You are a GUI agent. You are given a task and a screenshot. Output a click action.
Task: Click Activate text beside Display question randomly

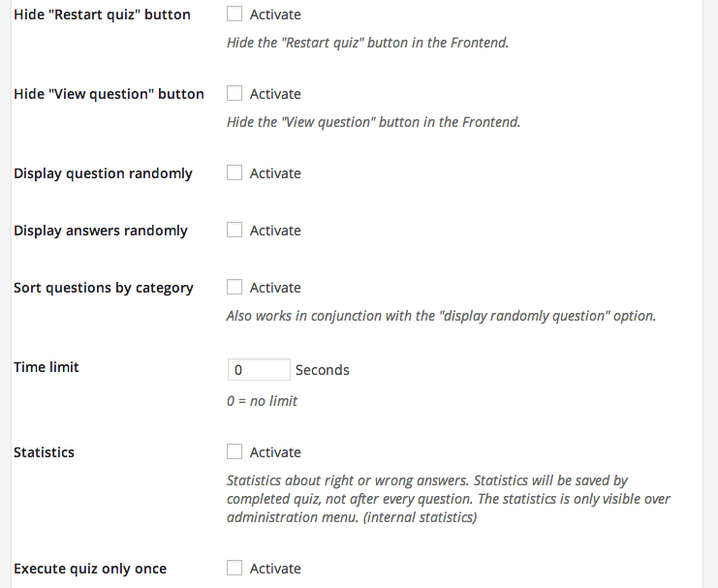[x=275, y=173]
